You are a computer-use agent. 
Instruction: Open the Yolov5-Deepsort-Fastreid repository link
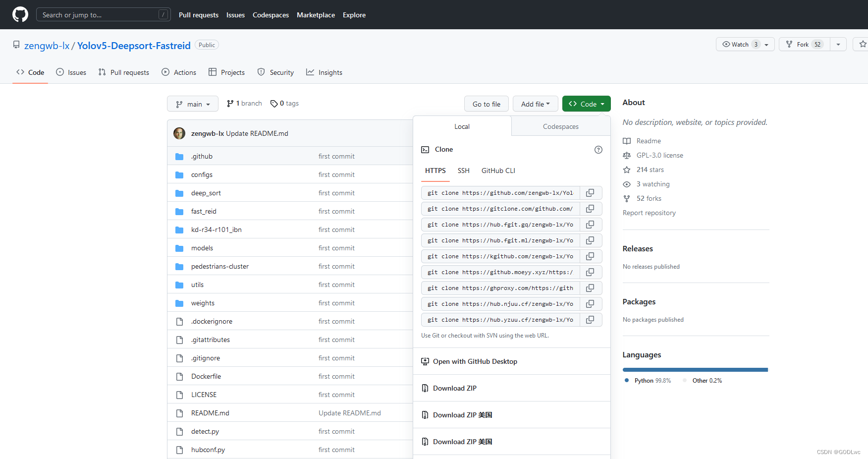coord(134,46)
